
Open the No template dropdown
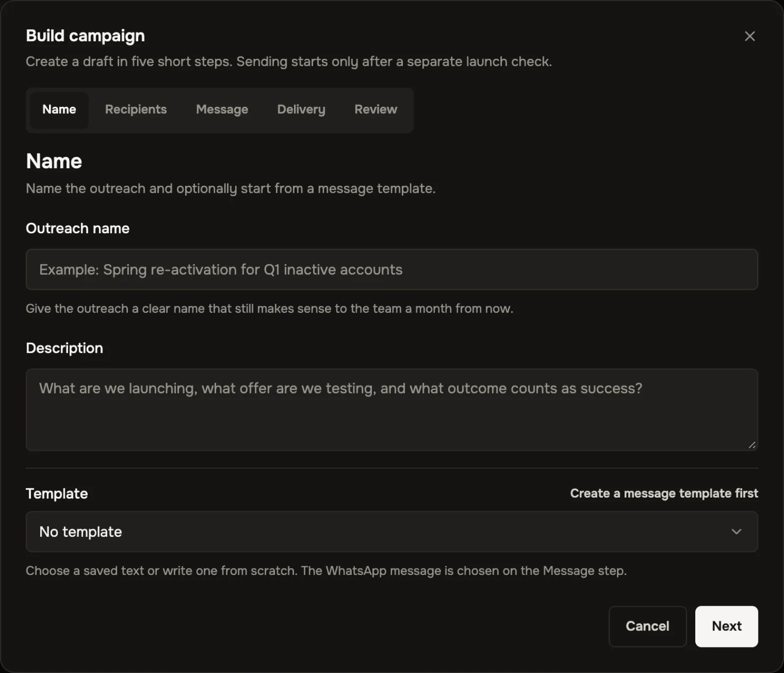[392, 532]
